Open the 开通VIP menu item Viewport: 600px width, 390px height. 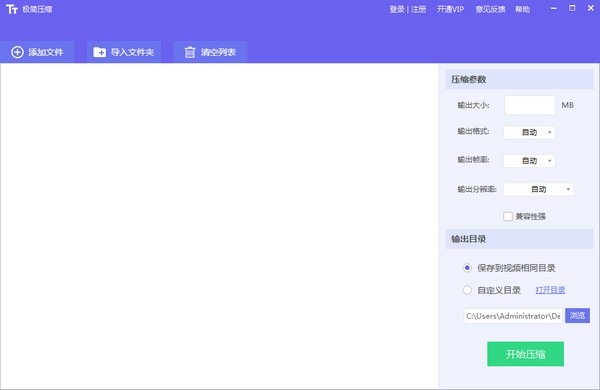tap(450, 9)
